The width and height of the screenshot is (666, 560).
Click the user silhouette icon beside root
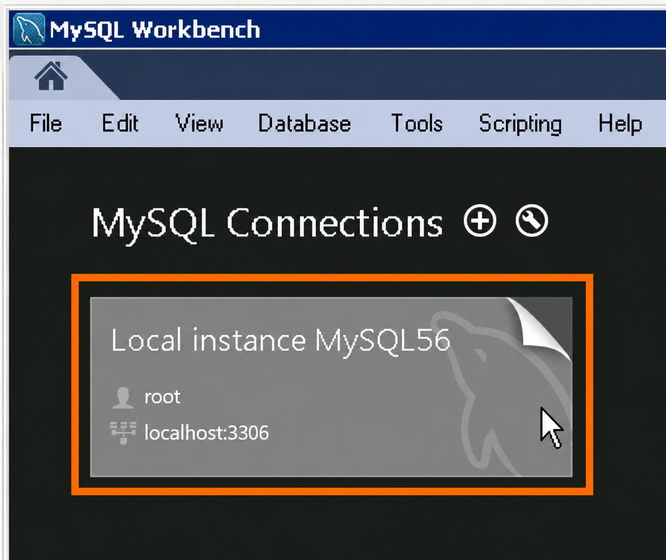[x=123, y=398]
